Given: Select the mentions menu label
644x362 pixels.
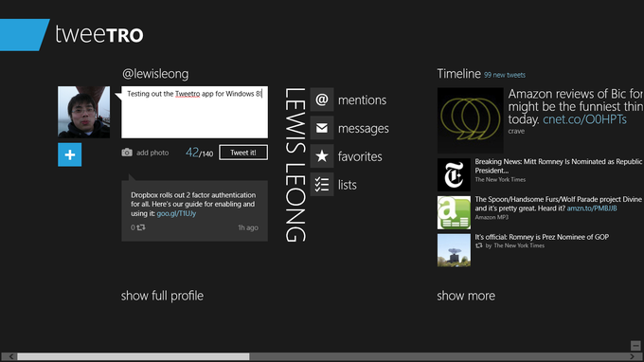Looking at the screenshot, I should (x=362, y=100).
